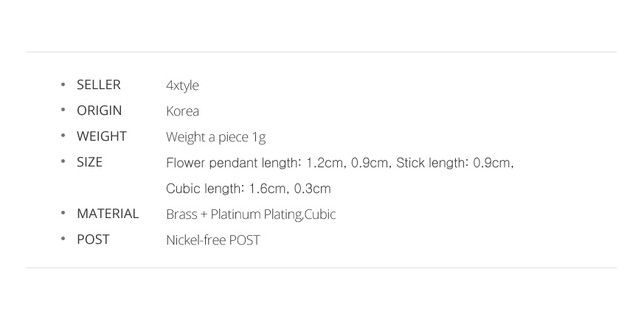The width and height of the screenshot is (644, 322).
Task: Click the bullet next to SELLER
Action: (x=63, y=85)
